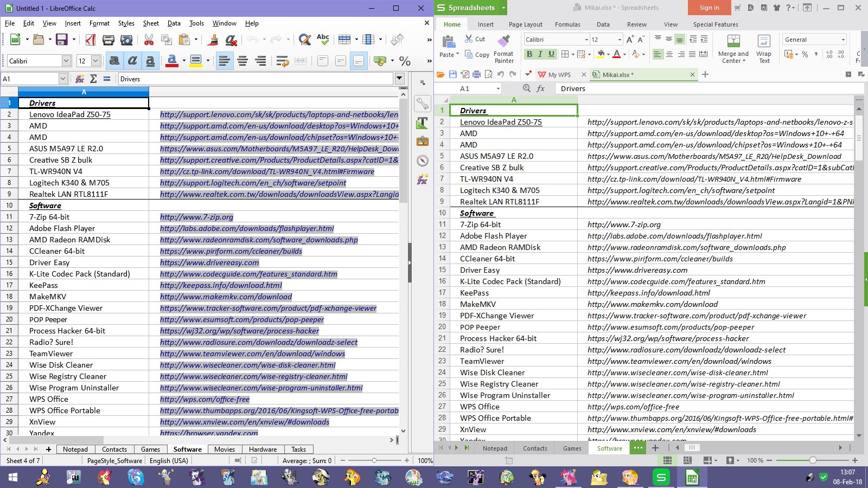Click the LibreOffice Find & Replace icon

[x=305, y=40]
